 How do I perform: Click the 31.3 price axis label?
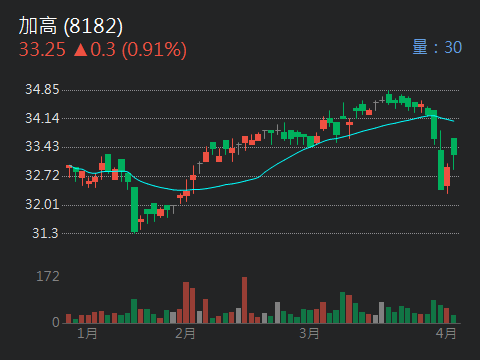pos(45,233)
